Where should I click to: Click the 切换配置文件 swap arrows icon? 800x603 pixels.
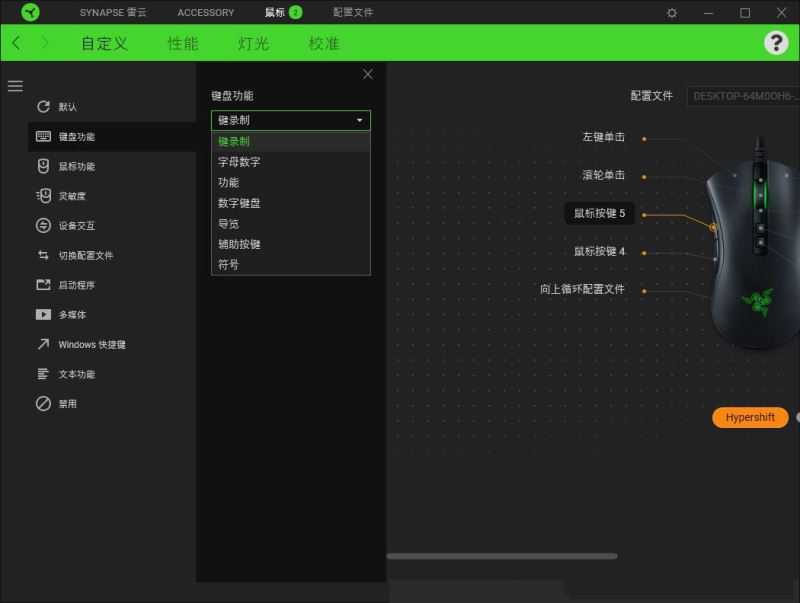pos(43,255)
